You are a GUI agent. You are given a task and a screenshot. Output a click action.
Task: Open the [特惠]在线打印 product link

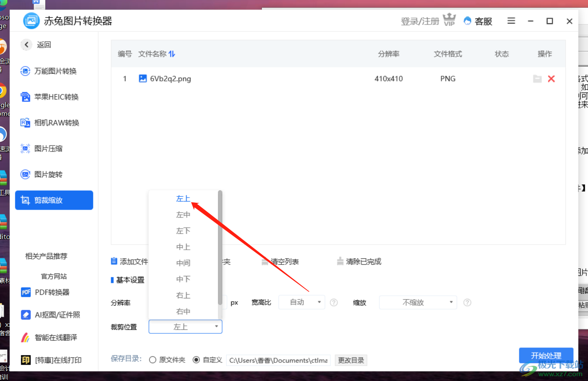click(x=58, y=360)
